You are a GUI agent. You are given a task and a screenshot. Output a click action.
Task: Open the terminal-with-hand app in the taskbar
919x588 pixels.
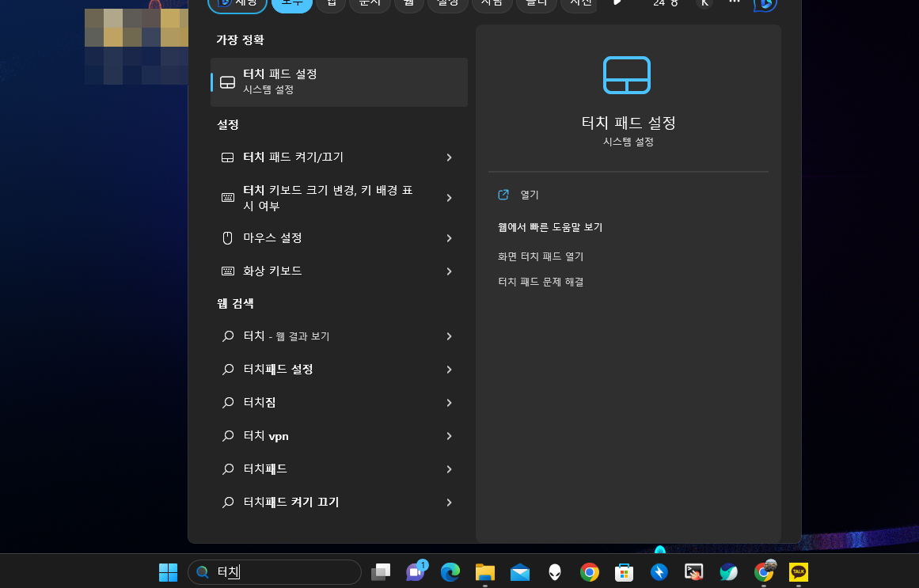coord(693,572)
